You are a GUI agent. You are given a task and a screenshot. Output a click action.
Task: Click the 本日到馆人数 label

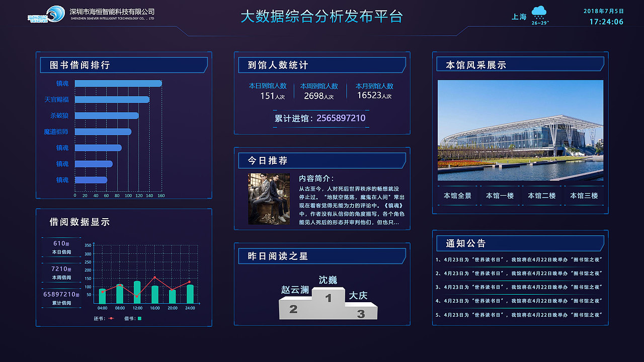tap(268, 86)
